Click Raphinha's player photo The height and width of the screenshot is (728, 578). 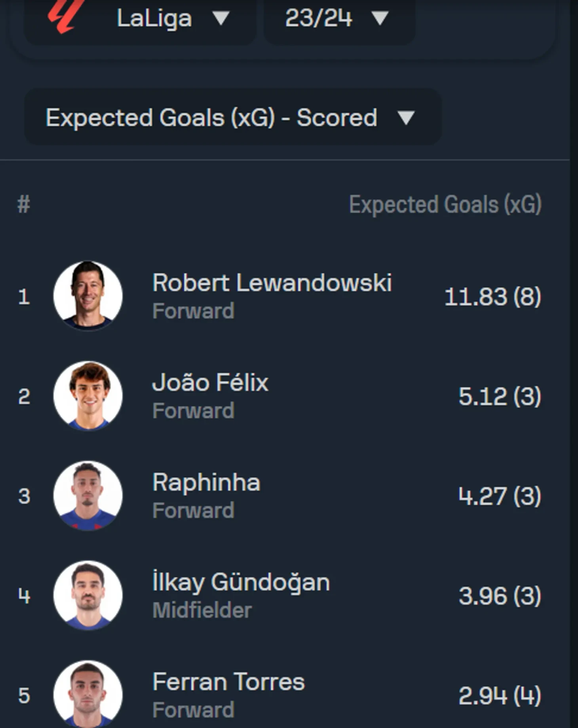pyautogui.click(x=88, y=495)
